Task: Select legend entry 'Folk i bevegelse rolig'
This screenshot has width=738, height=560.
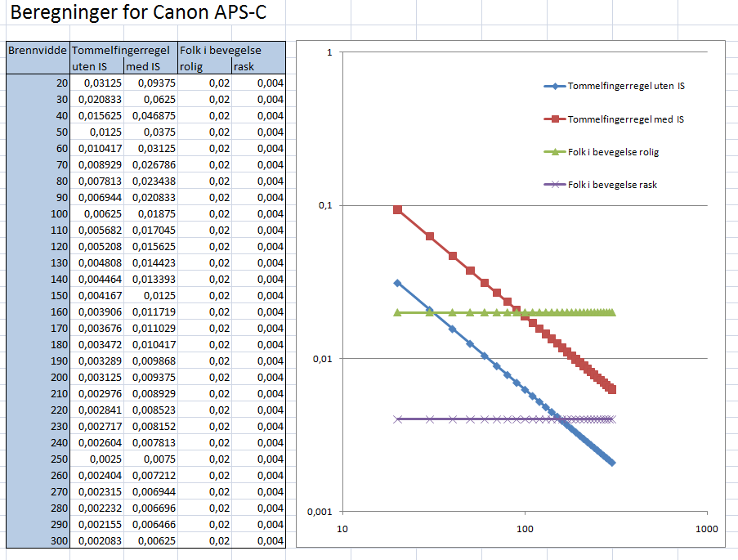Action: [x=602, y=152]
